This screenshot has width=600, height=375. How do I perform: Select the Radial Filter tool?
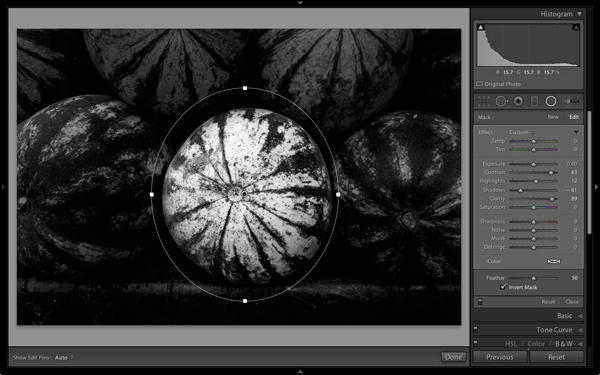point(551,101)
